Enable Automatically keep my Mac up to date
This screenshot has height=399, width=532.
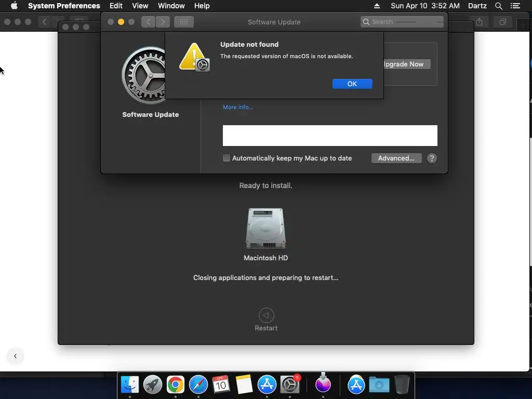227,158
